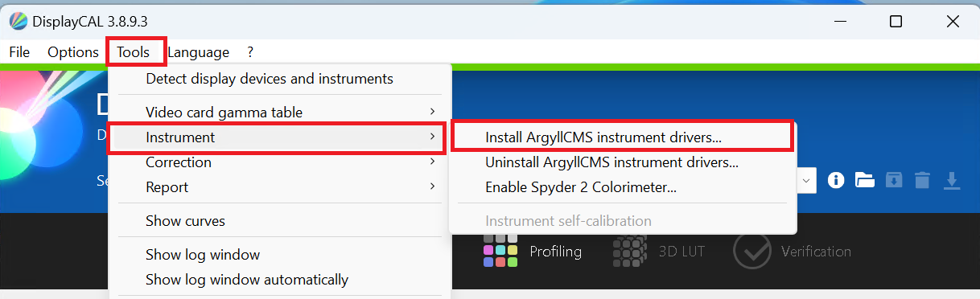Image resolution: width=980 pixels, height=299 pixels.
Task: Open settings file via folder icon
Action: pyautogui.click(x=864, y=180)
